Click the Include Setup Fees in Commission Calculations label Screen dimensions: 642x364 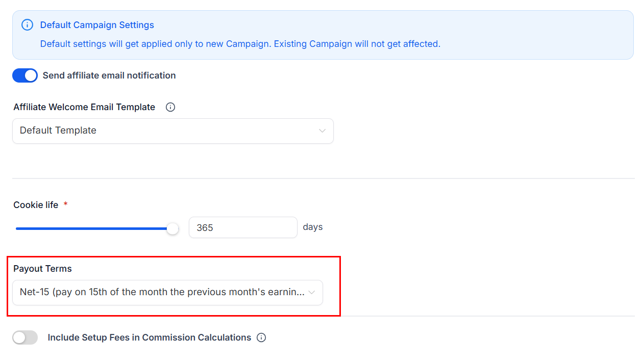[149, 337]
